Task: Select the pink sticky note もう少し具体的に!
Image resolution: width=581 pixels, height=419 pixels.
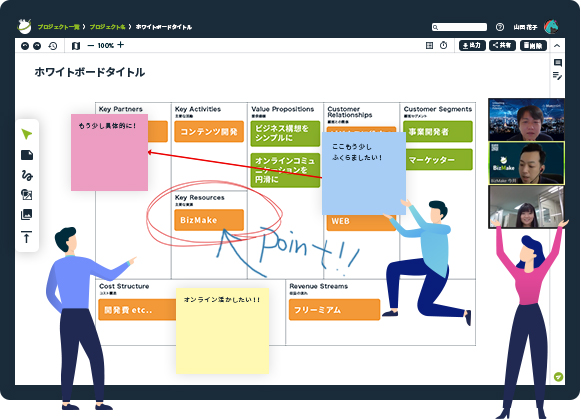Action: (109, 152)
